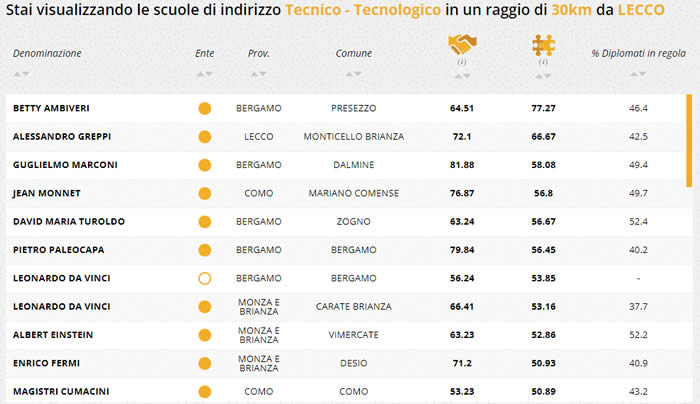Toggle sort arrows under Comune column
Screen dimensions: 700x404
tap(354, 74)
